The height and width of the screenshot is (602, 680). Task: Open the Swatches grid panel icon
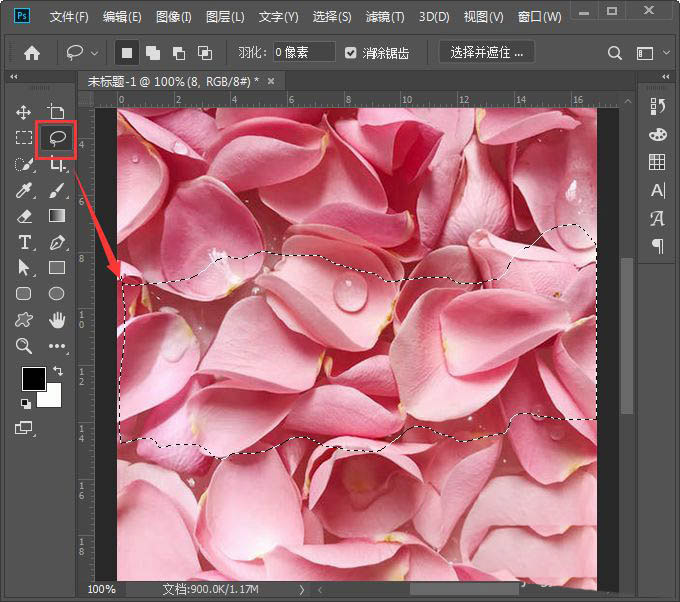[657, 162]
